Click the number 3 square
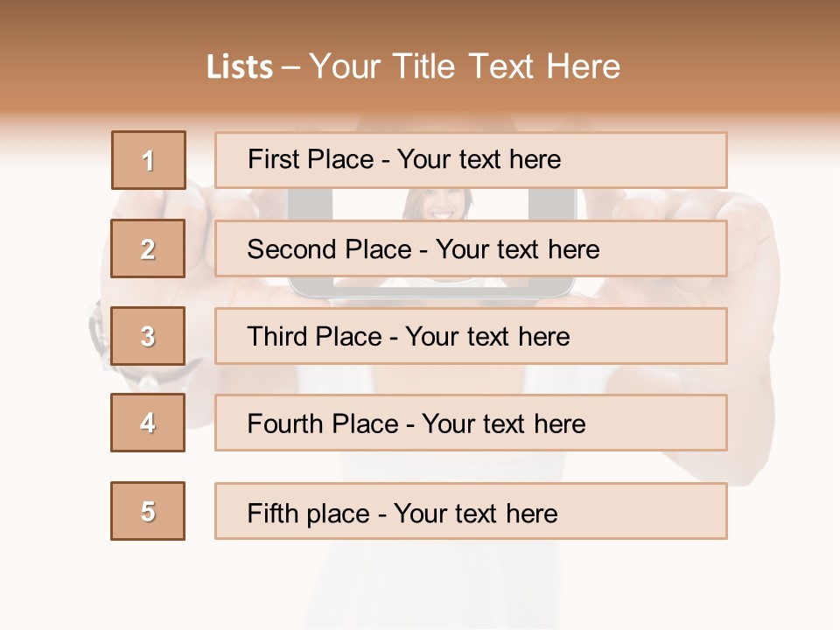The image size is (840, 630). [148, 336]
